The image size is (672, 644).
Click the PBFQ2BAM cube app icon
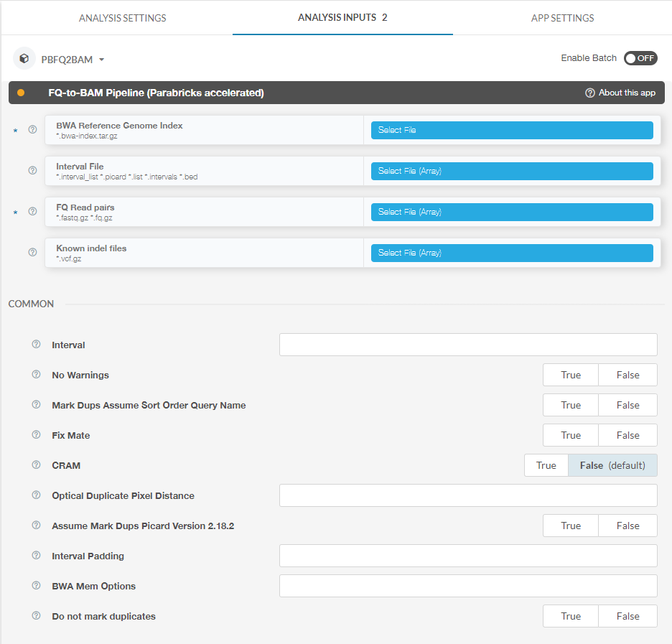click(24, 59)
